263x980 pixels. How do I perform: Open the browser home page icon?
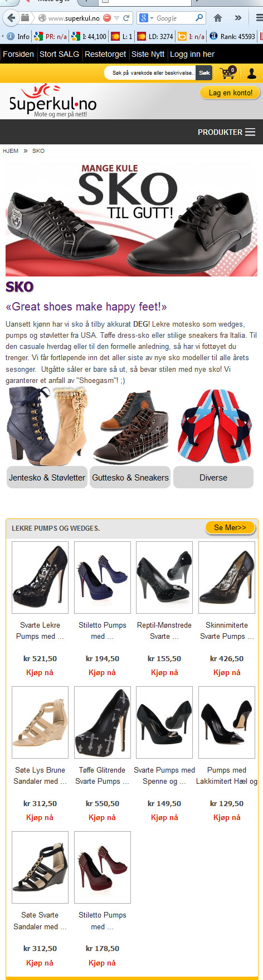(x=218, y=18)
